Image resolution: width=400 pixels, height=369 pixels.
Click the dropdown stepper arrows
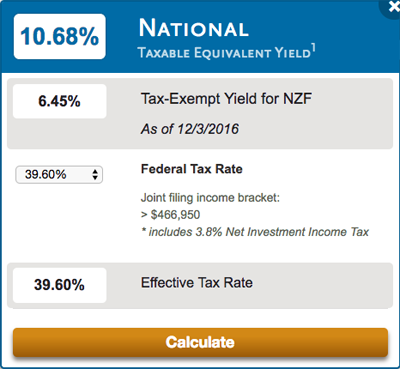pyautogui.click(x=95, y=175)
